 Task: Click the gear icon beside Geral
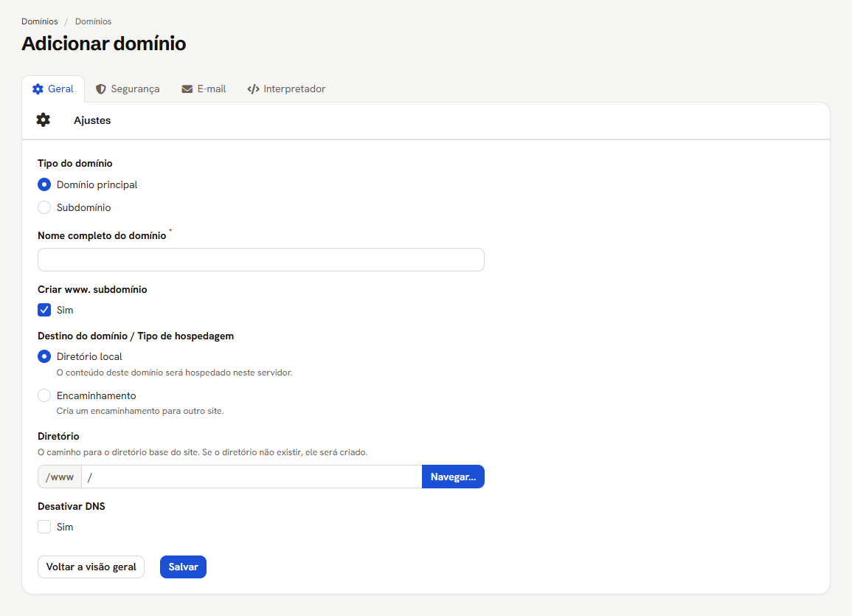click(38, 89)
